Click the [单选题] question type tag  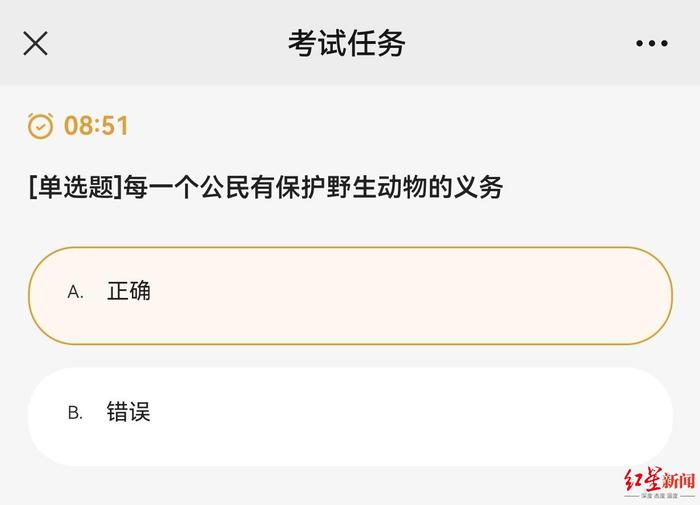[75, 187]
